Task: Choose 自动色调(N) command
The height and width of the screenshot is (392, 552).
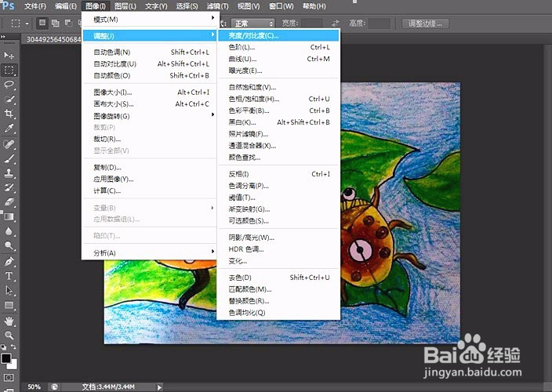Action: pos(151,52)
